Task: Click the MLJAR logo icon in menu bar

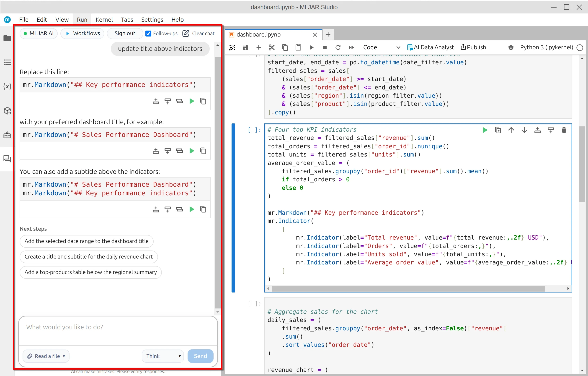Action: (7, 20)
